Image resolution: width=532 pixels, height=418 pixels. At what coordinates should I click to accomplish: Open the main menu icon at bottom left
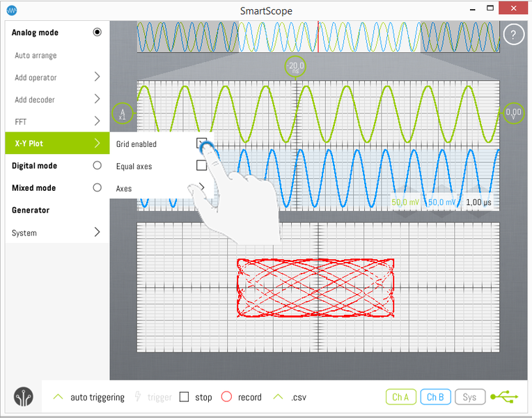(23, 397)
